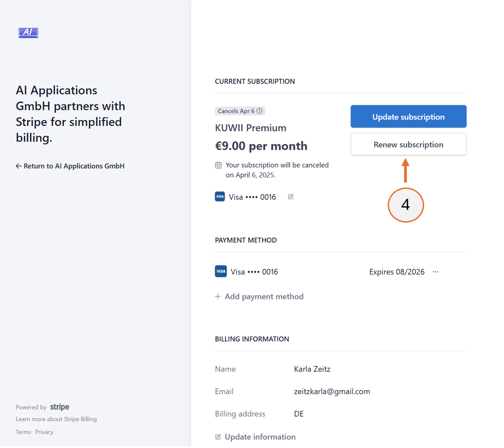
Task: Click the pencil icon beside Update information
Action: [218, 437]
